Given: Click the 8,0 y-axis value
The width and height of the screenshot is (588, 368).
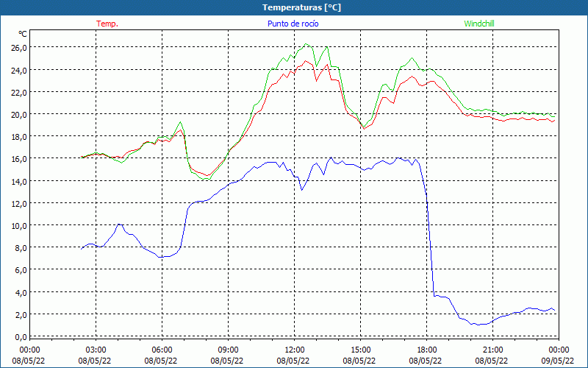Looking at the screenshot, I should [x=21, y=248].
